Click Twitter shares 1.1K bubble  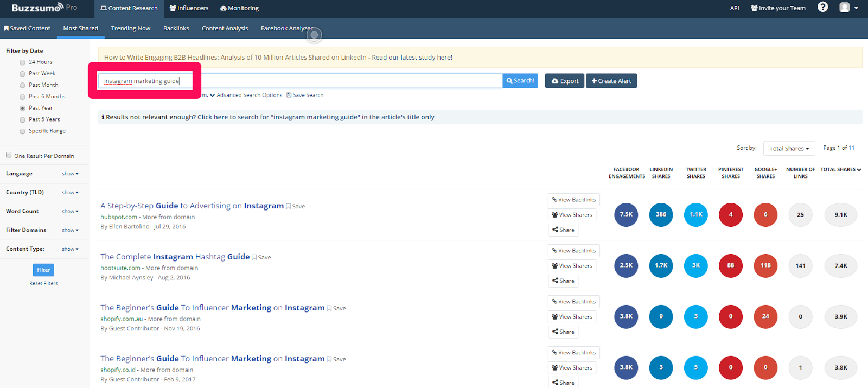(696, 214)
